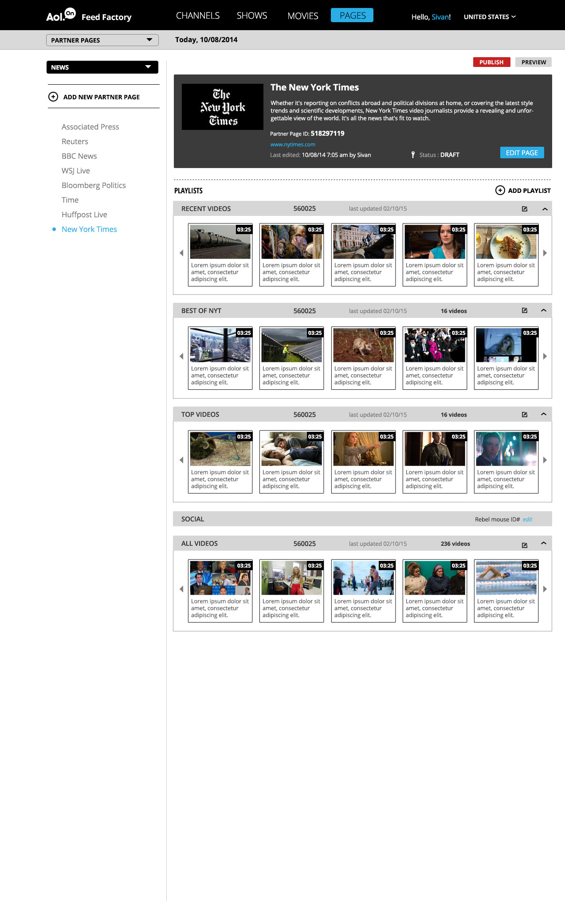Click Add New Partner Page label
The height and width of the screenshot is (924, 565).
(x=102, y=97)
